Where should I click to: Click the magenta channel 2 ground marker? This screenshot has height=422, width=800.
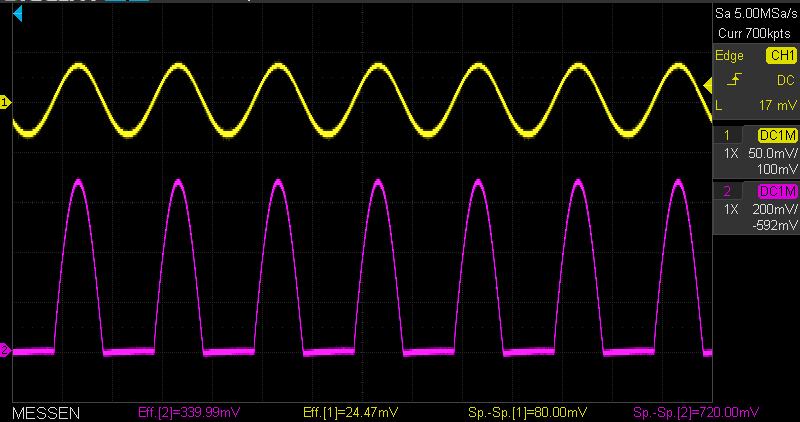(x=6, y=351)
